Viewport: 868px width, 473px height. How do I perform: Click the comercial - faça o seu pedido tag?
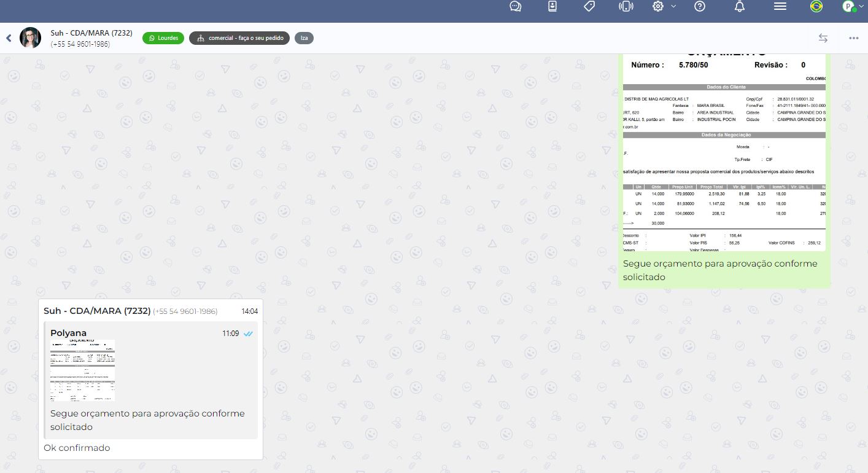239,38
